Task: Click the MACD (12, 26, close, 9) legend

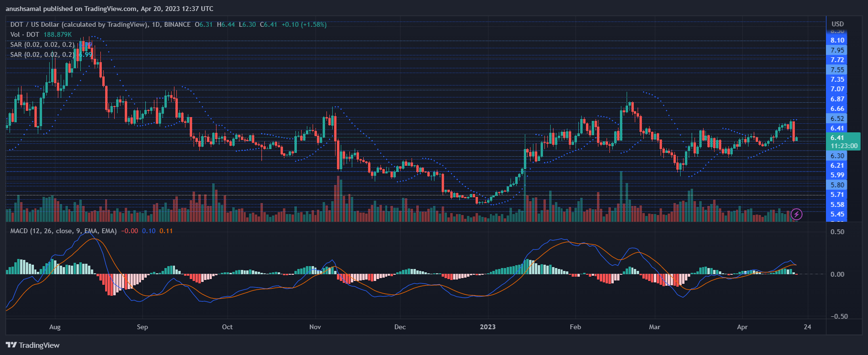Action: pyautogui.click(x=64, y=231)
